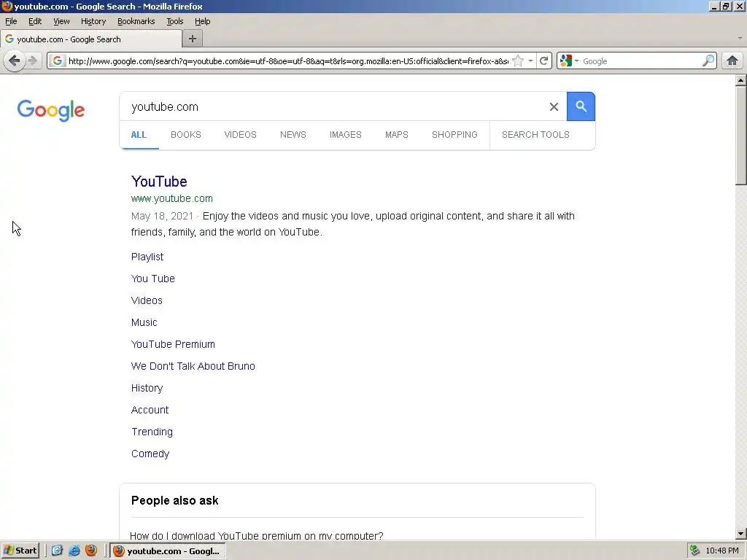747x560 pixels.
Task: Open the YouTube result title link
Action: coord(159,182)
